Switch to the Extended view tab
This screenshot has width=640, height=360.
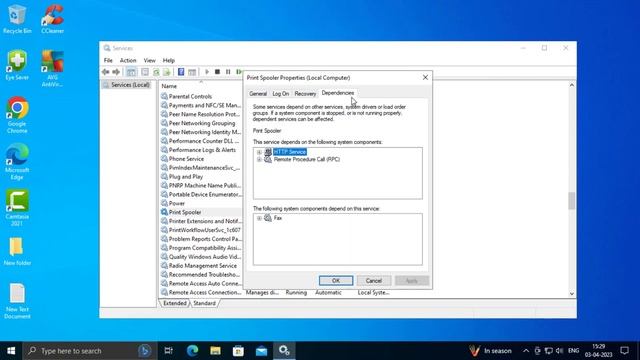click(175, 303)
